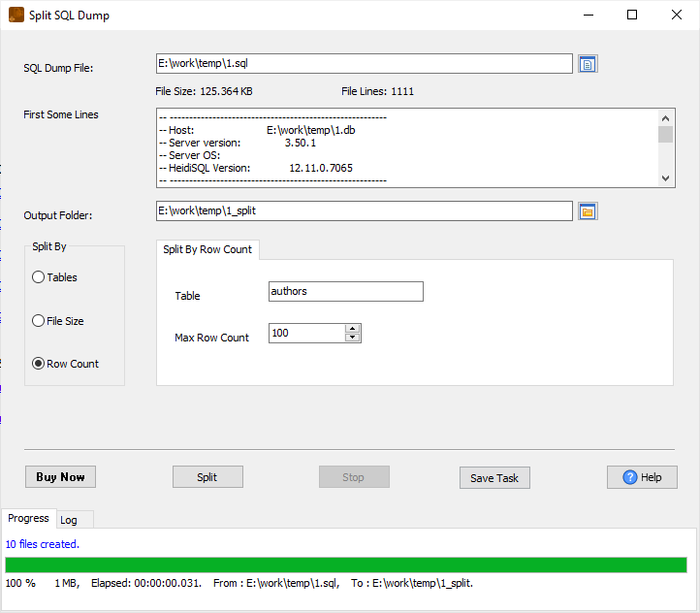Click the SQL Dump File path field
The height and width of the screenshot is (613, 700).
click(x=365, y=63)
